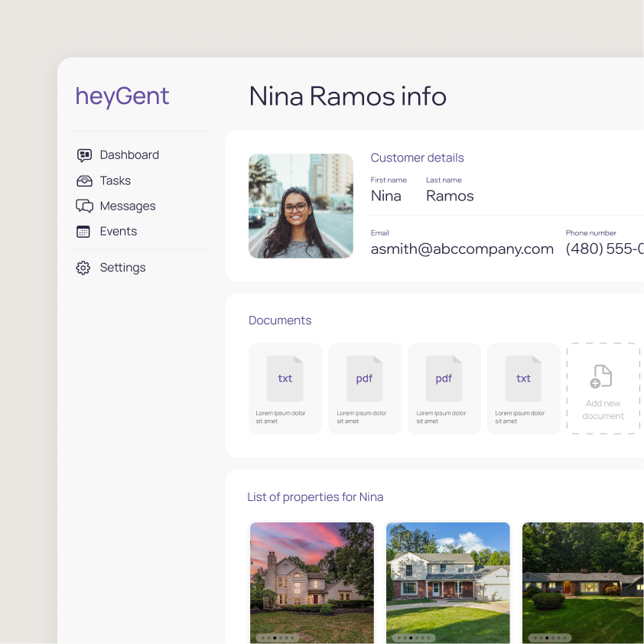This screenshot has width=644, height=644.
Task: Select Events label in sidebar navigation
Action: click(119, 231)
